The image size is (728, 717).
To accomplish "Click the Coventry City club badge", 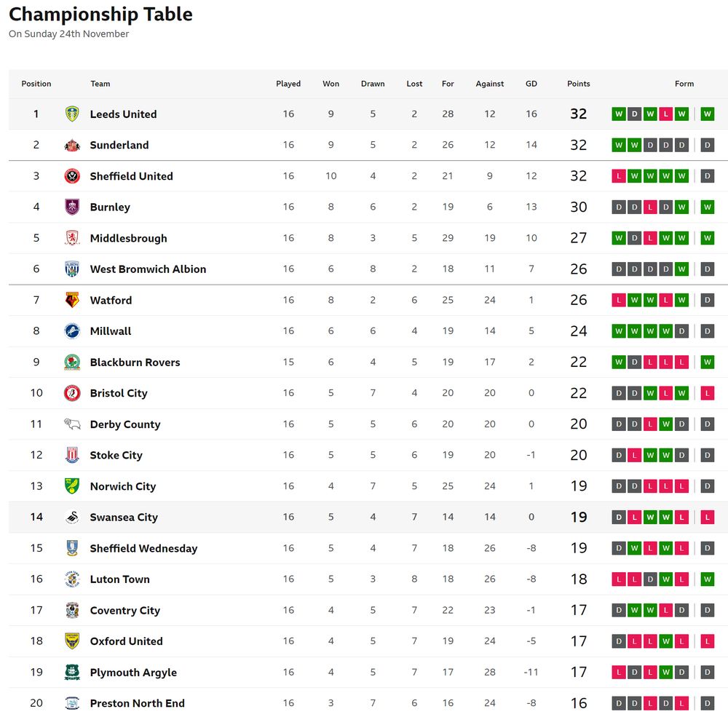I will 72,610.
